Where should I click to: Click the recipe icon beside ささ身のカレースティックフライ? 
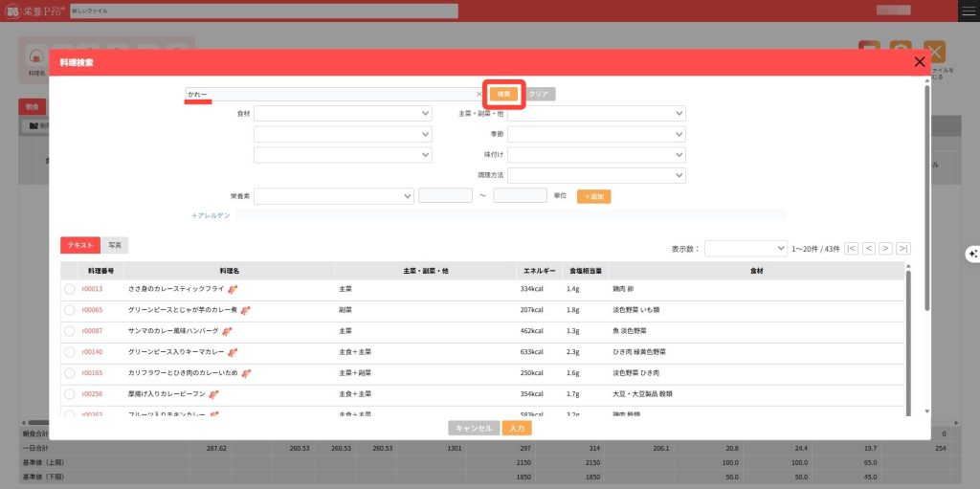tap(233, 288)
